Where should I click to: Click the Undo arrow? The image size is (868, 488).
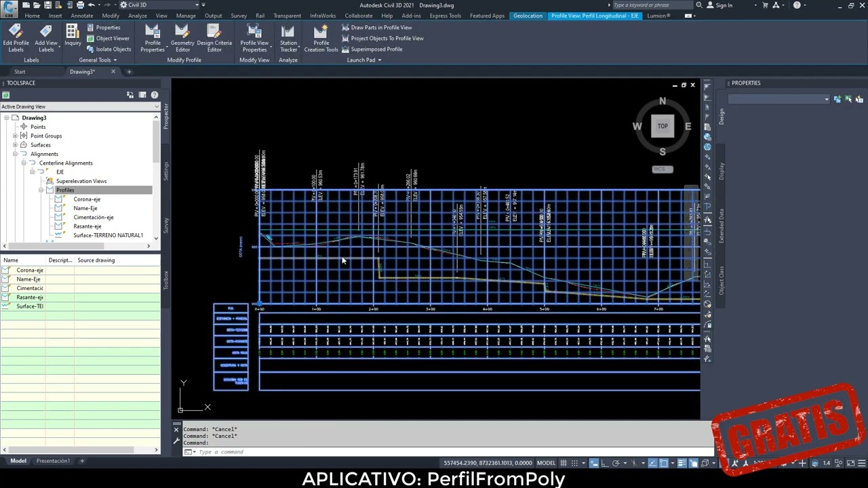[91, 5]
